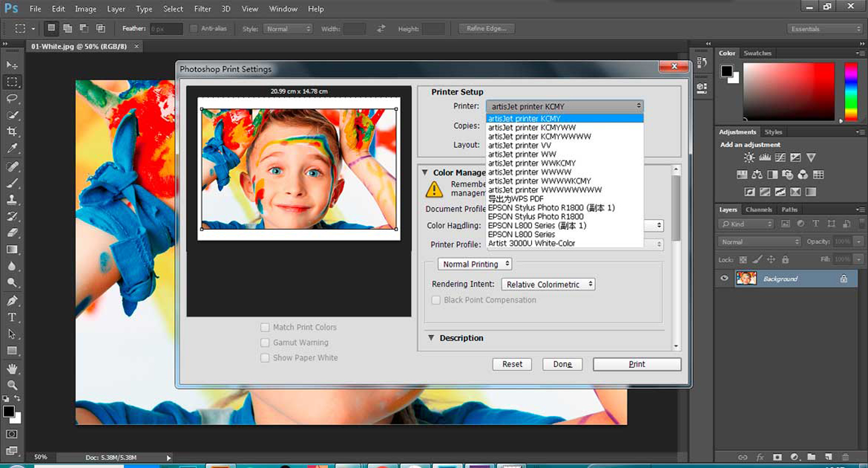Open the Filter menu
This screenshot has height=468, width=868.
[x=202, y=9]
